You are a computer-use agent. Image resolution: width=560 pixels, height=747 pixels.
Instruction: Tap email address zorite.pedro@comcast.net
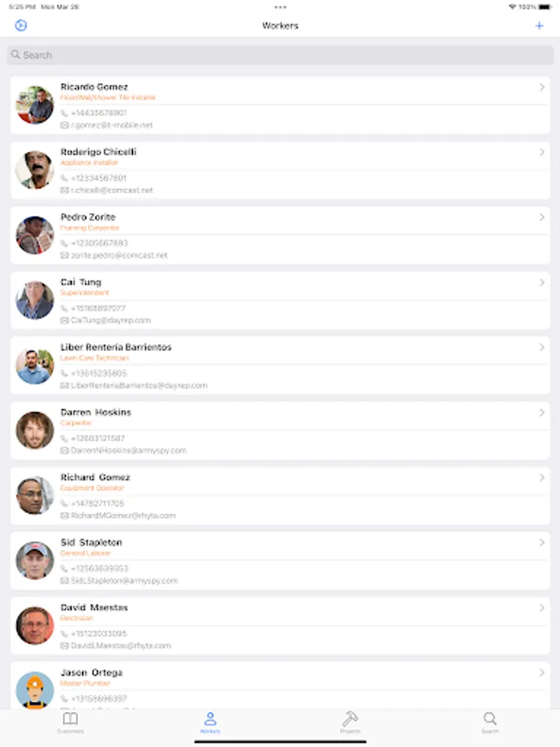pos(119,256)
